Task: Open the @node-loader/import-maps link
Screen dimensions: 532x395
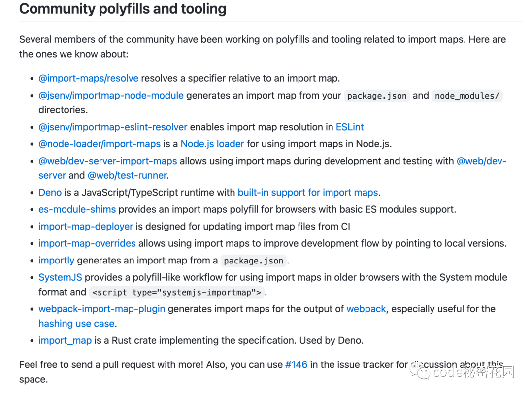Action: pos(100,144)
